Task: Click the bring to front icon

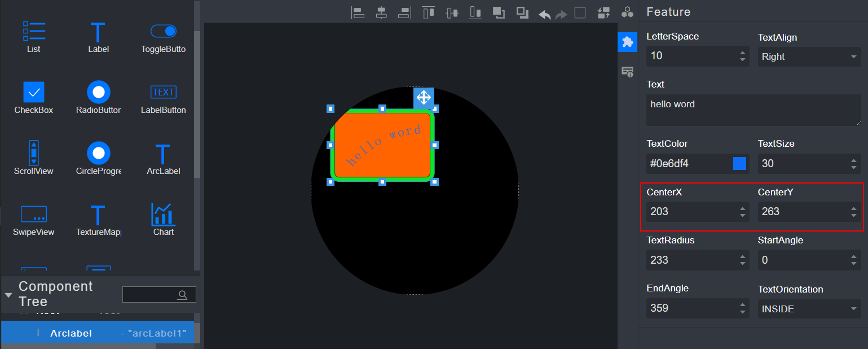Action: tap(499, 13)
